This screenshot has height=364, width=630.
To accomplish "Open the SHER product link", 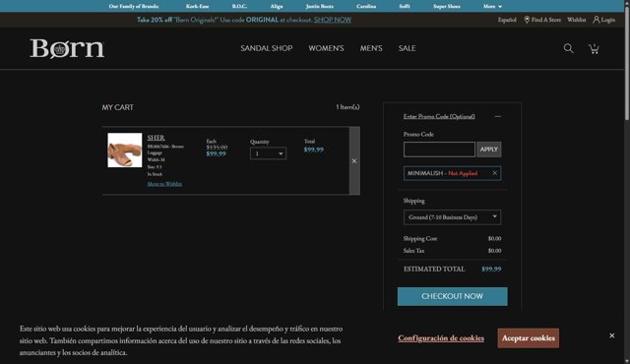I will (x=156, y=138).
